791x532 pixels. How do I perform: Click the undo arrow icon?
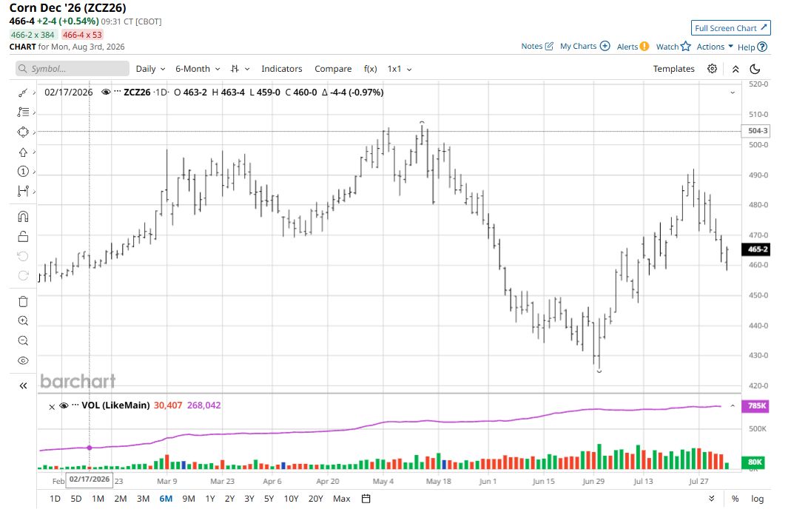[23, 256]
